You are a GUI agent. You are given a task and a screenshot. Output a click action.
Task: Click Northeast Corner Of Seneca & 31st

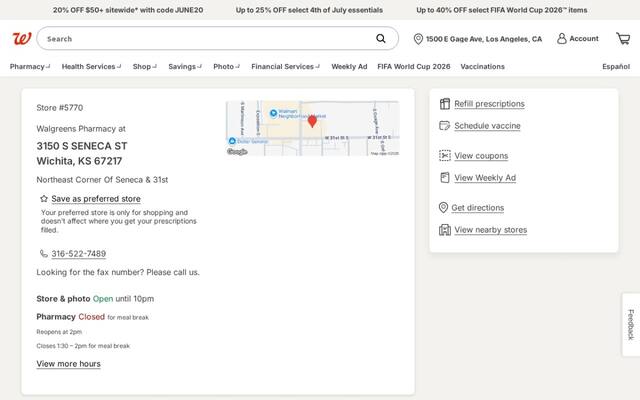pos(102,180)
